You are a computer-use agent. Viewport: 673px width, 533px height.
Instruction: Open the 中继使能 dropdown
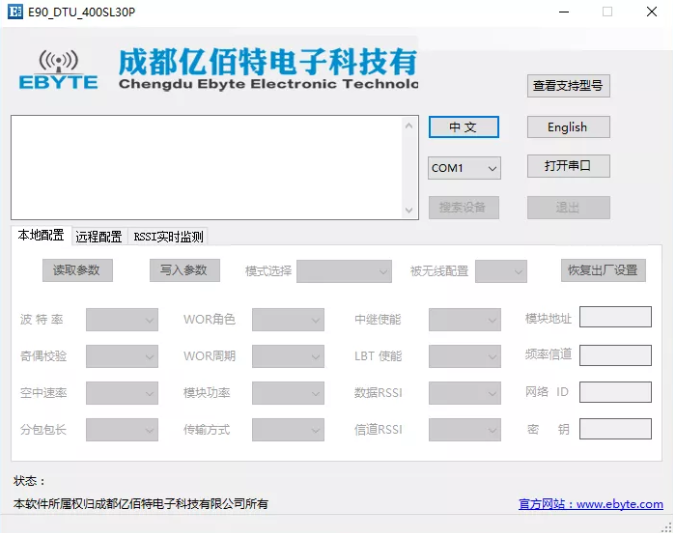(x=464, y=320)
